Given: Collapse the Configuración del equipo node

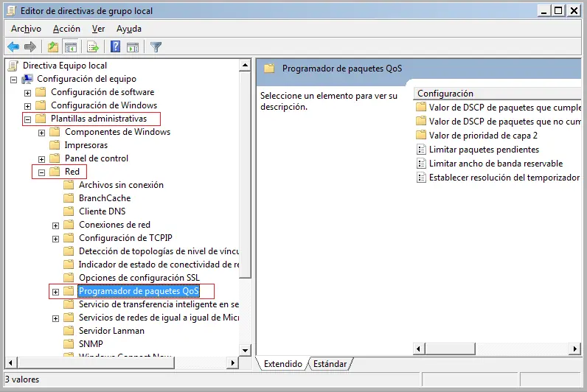Looking at the screenshot, I should [14, 80].
